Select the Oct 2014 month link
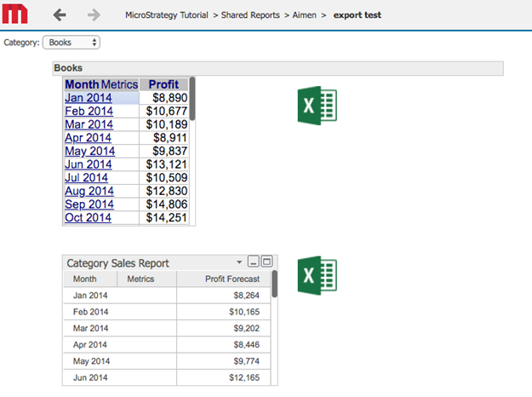The width and height of the screenshot is (532, 397). click(x=88, y=217)
